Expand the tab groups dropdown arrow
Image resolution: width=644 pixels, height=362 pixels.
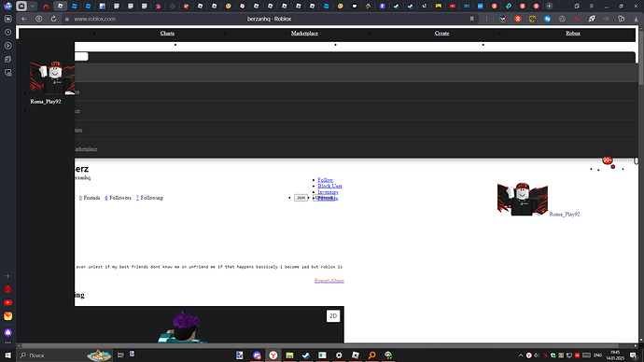click(x=32, y=7)
